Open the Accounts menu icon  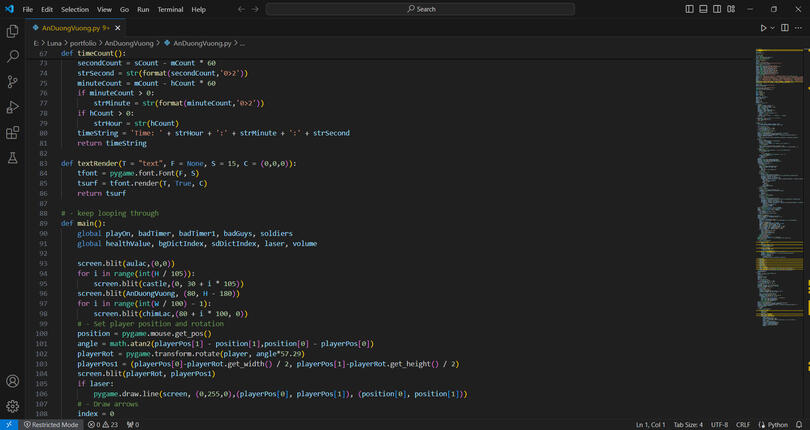tap(13, 381)
